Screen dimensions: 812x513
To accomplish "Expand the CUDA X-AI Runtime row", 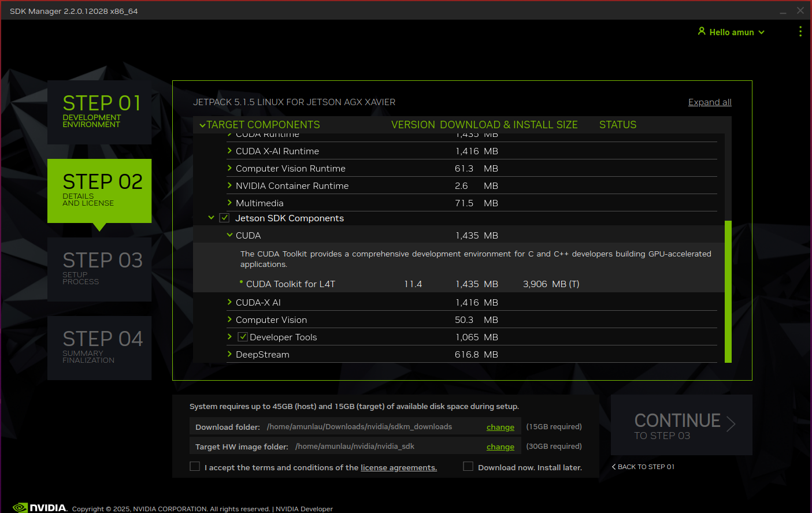I will pyautogui.click(x=229, y=151).
